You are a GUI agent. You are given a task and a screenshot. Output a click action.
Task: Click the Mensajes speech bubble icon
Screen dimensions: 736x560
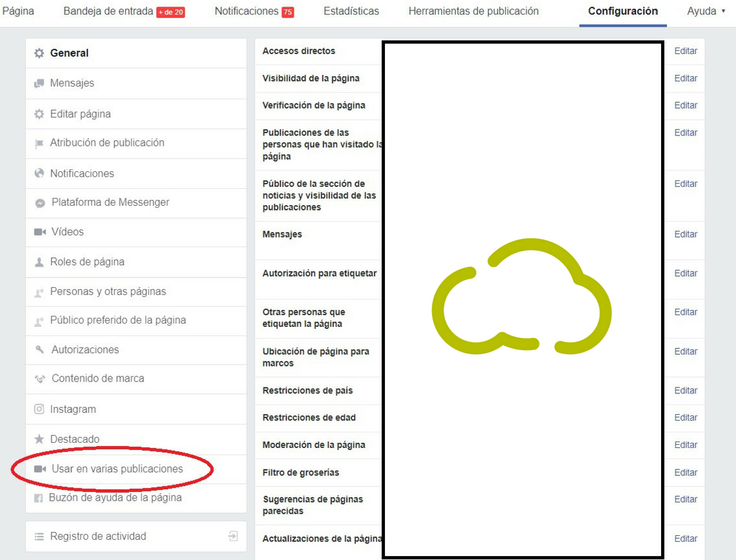[x=39, y=83]
